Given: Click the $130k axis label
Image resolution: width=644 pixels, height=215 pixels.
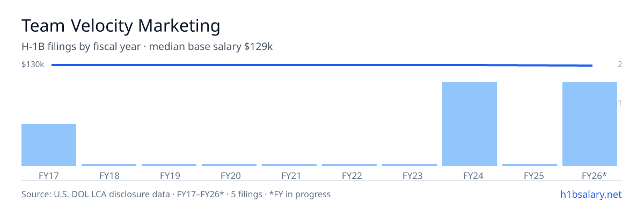Looking at the screenshot, I should tap(33, 64).
